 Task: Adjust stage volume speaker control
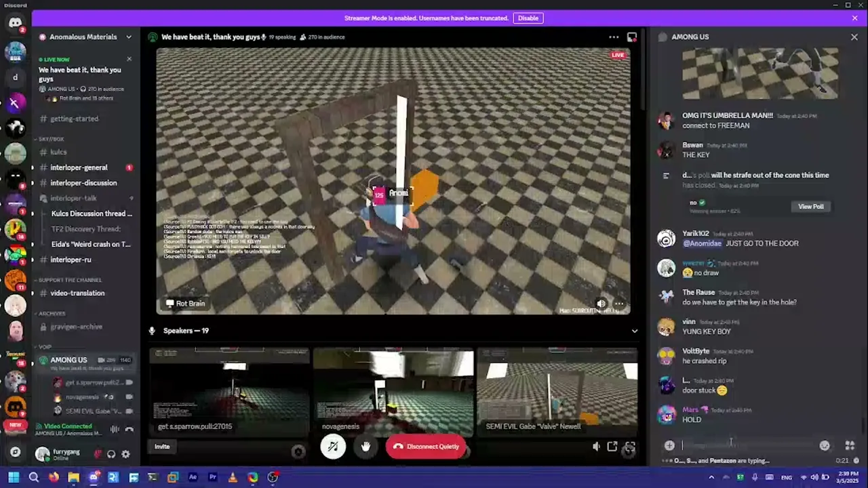click(x=596, y=446)
